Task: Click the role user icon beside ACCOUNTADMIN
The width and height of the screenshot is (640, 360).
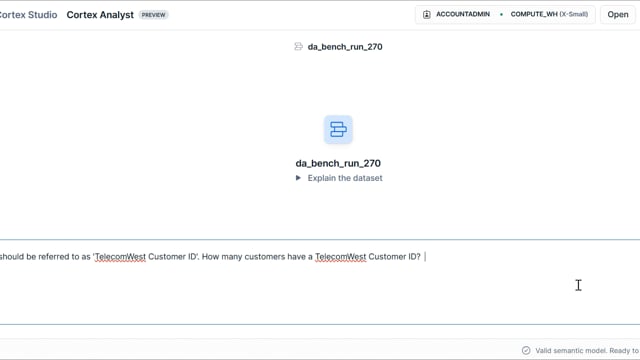Action: coord(427,14)
